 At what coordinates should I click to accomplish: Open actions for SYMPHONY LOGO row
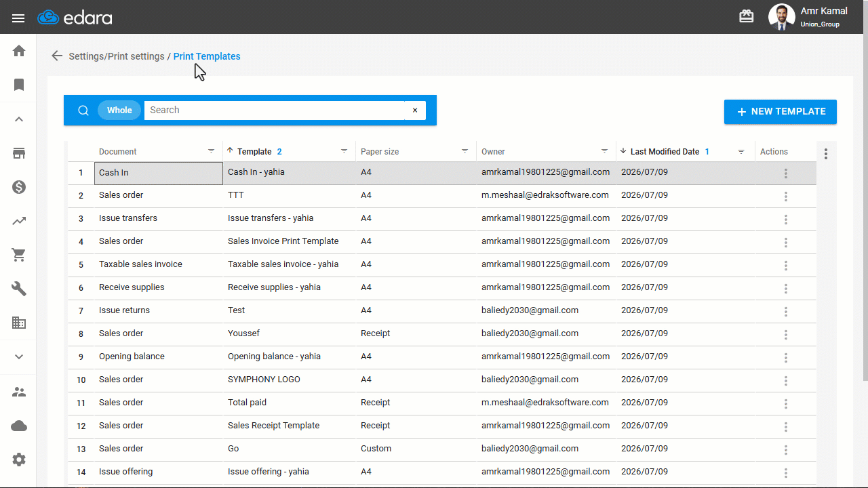(786, 381)
